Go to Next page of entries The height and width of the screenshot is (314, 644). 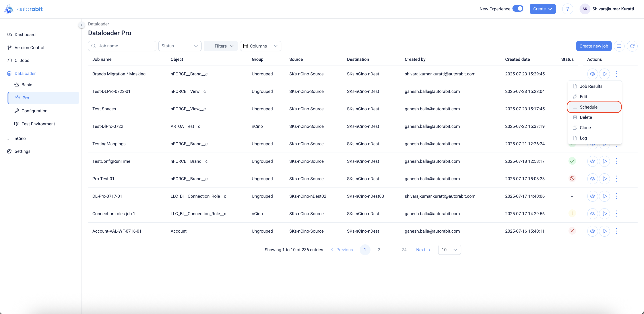pyautogui.click(x=423, y=250)
